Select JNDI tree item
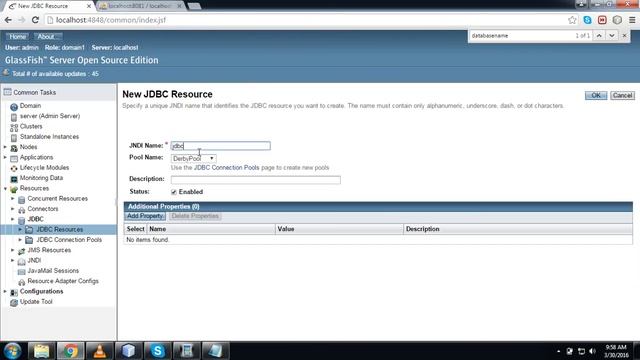Viewport: 640px width, 360px height. (x=34, y=260)
